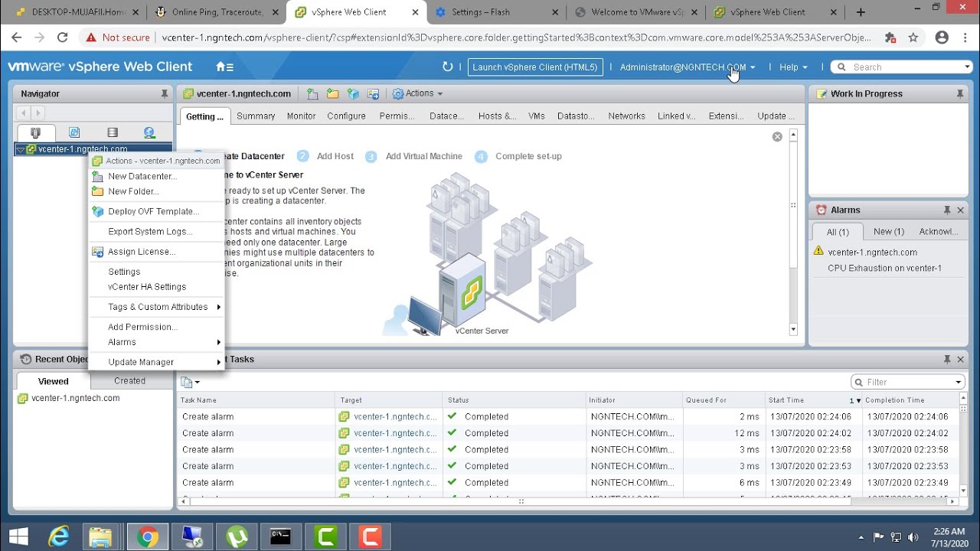Open uTorrent from the taskbar
Image resolution: width=980 pixels, height=551 pixels.
point(236,537)
